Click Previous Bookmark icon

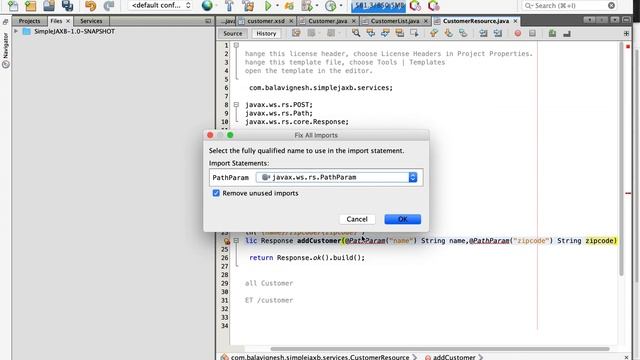(x=433, y=33)
